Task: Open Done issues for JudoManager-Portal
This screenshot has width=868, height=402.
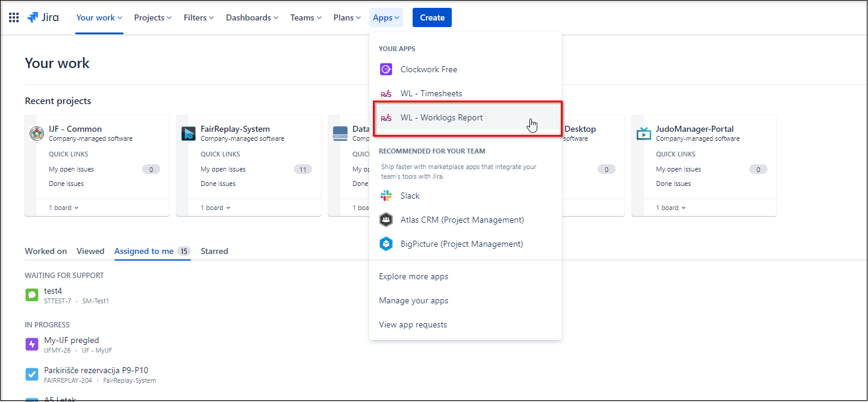Action: click(x=673, y=184)
